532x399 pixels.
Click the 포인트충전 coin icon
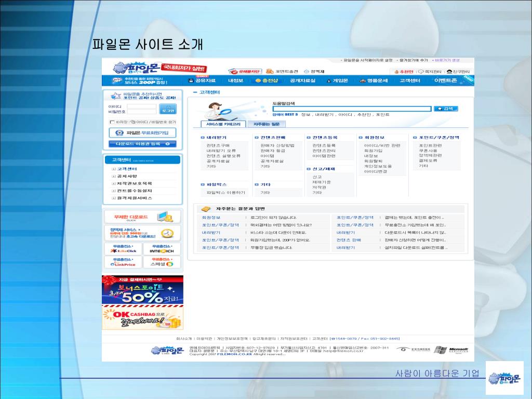270,71
